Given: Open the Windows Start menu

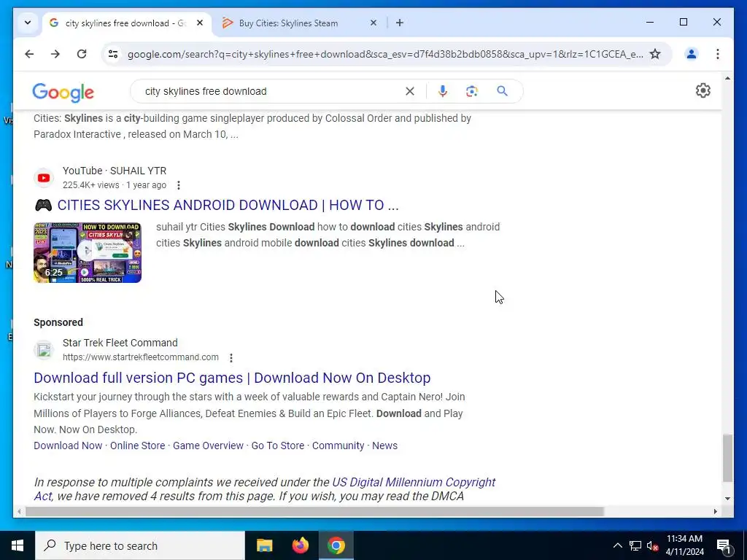Looking at the screenshot, I should 18,545.
